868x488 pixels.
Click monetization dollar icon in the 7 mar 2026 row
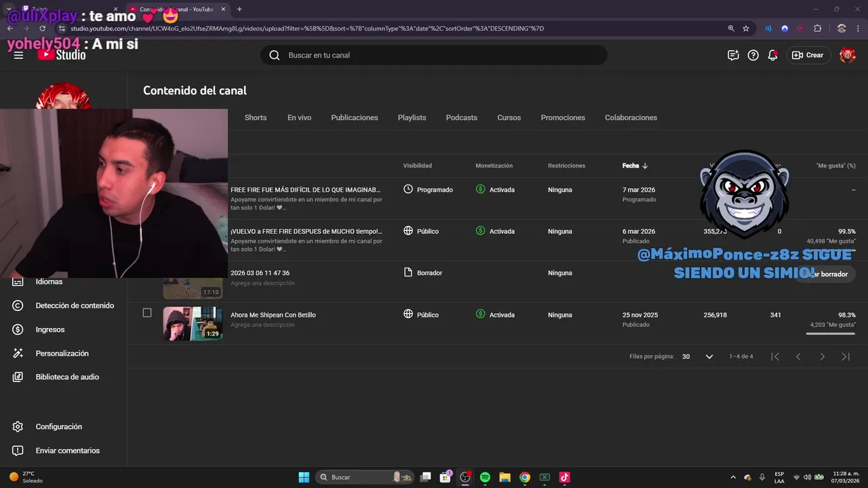coord(480,189)
